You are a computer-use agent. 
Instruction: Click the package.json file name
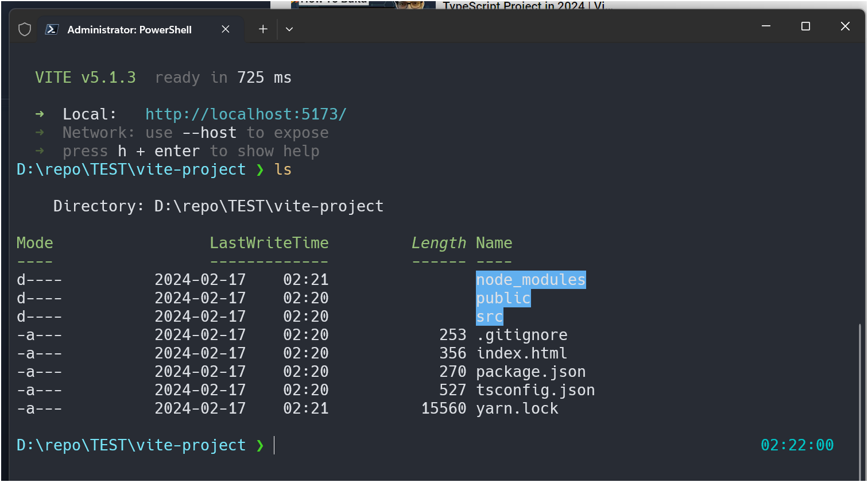531,372
